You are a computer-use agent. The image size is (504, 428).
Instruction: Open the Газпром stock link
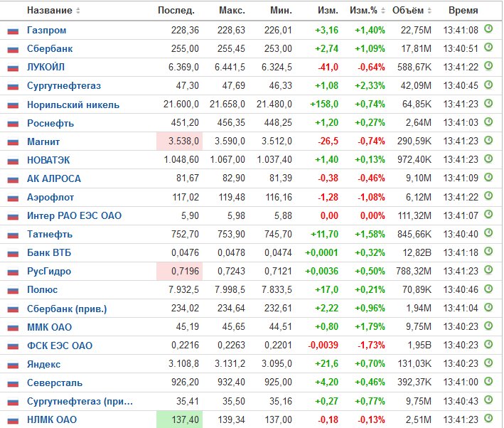pos(47,31)
